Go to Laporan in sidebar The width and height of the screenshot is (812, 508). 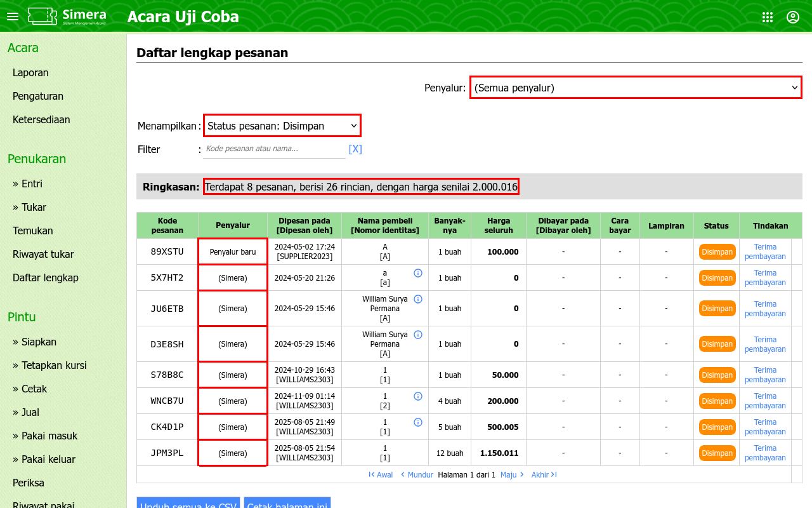coord(30,72)
